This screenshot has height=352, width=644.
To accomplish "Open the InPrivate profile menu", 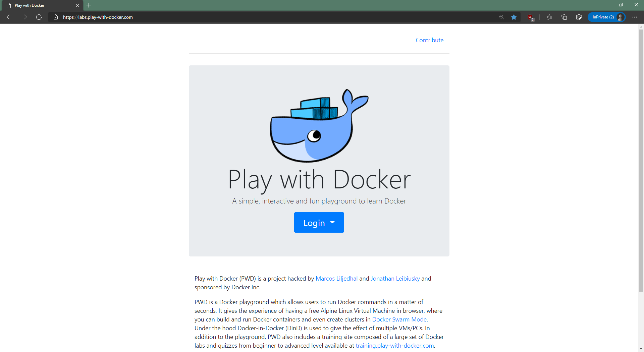I will coord(606,17).
